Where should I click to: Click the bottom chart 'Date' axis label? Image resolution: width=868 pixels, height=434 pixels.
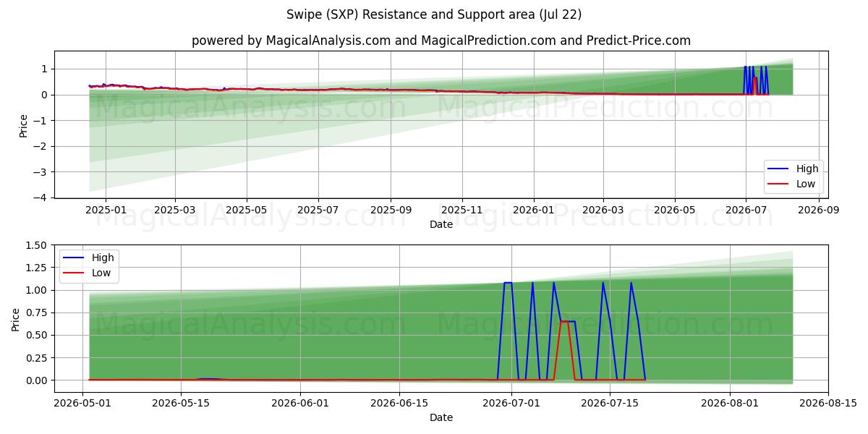[x=441, y=417]
